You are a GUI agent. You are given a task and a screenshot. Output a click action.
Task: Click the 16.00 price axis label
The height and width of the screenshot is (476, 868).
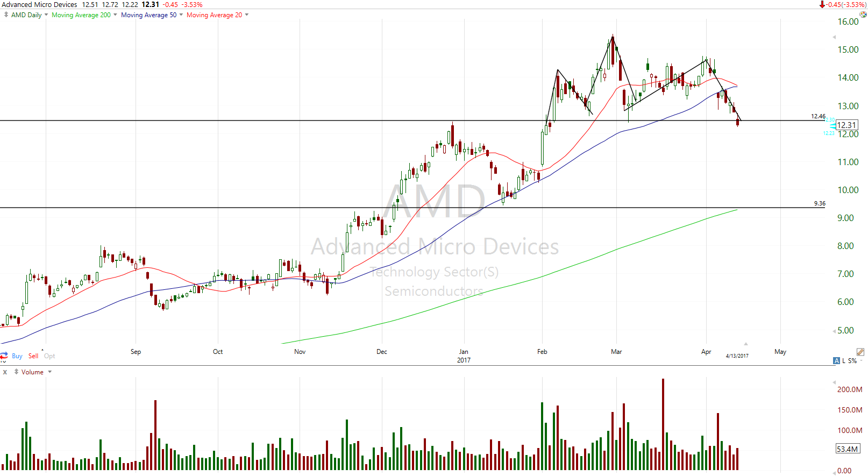tap(848, 22)
